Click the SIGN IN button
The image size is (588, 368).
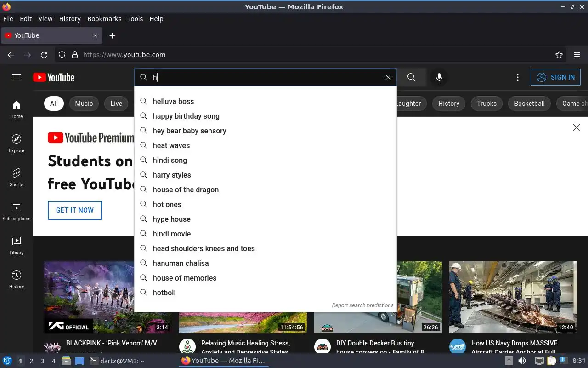point(555,77)
